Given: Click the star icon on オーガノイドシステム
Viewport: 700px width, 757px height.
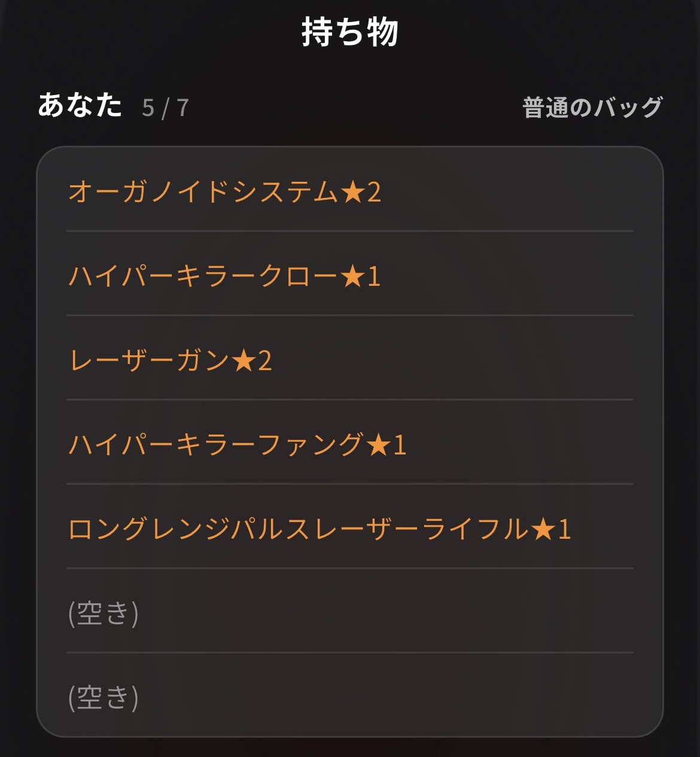Looking at the screenshot, I should point(352,192).
